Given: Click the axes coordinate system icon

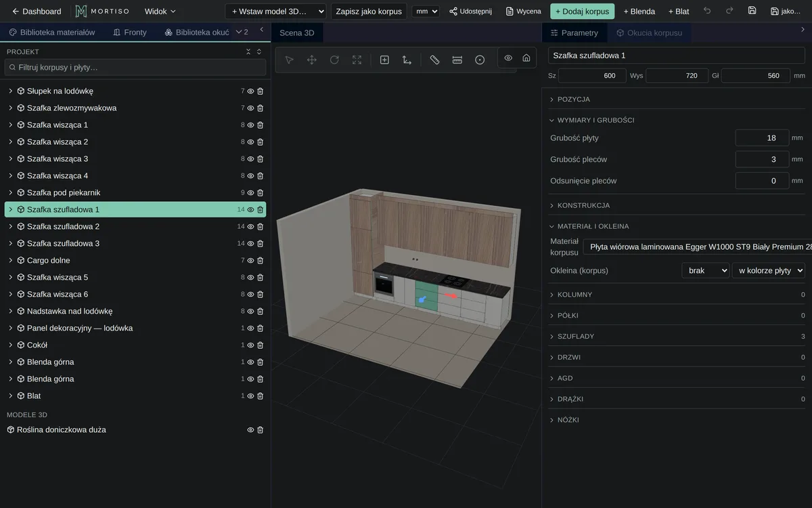Looking at the screenshot, I should (407, 60).
